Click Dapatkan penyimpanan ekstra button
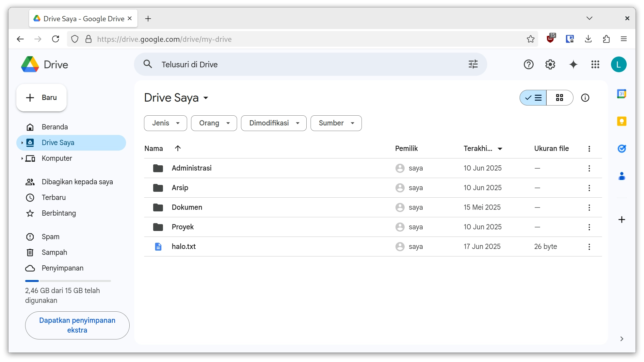Viewport: 644px width, 362px height. pyautogui.click(x=77, y=325)
